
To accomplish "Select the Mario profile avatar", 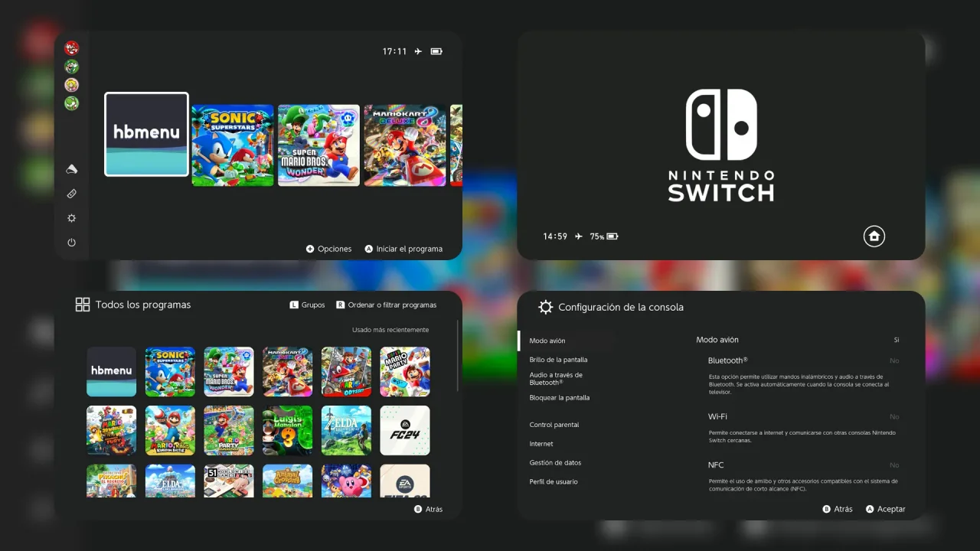I will click(71, 47).
